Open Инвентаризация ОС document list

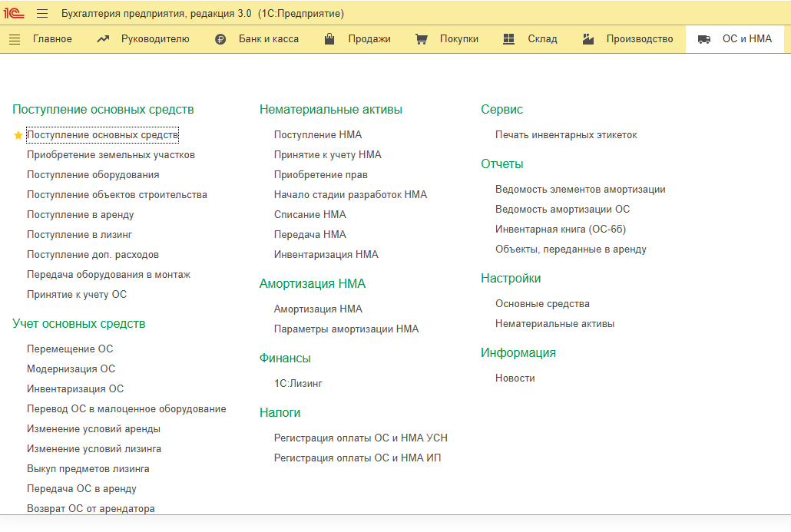[x=75, y=389]
